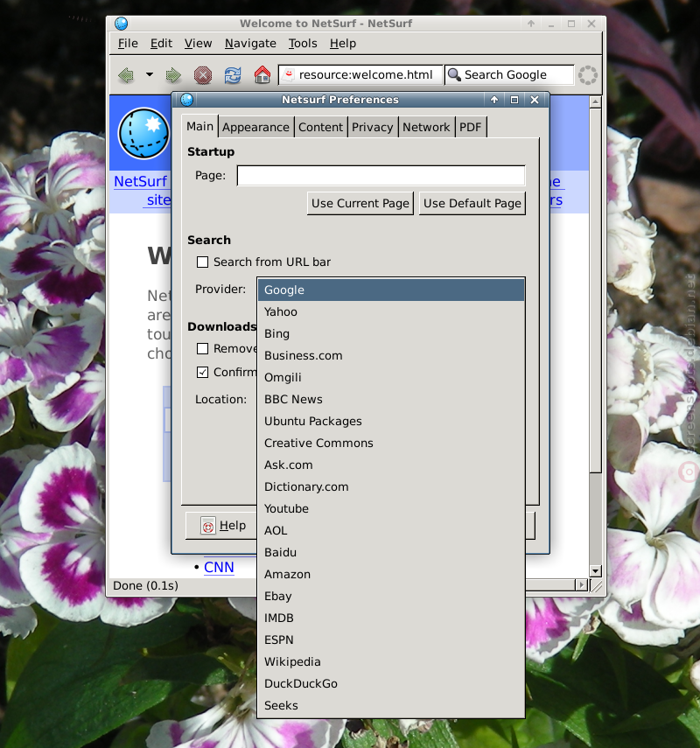Open the back history dropdown arrow
Viewport: 700px width, 748px height.
[x=150, y=74]
